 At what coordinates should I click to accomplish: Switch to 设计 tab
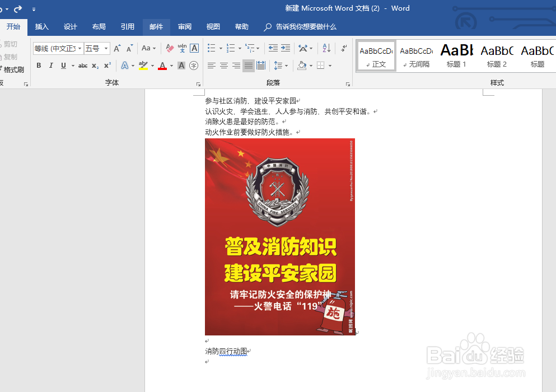tap(70, 27)
